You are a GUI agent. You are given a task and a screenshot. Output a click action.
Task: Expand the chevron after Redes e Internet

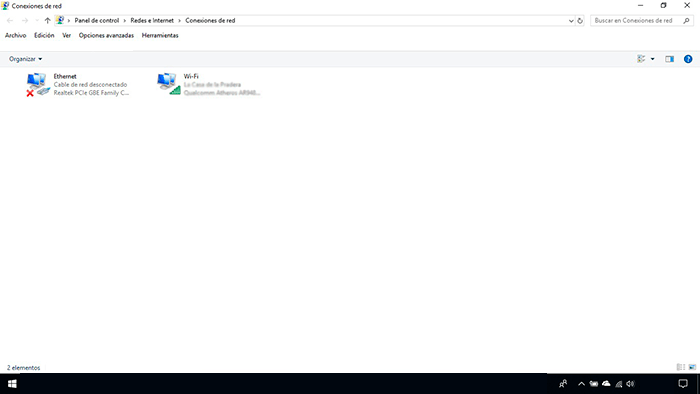179,21
